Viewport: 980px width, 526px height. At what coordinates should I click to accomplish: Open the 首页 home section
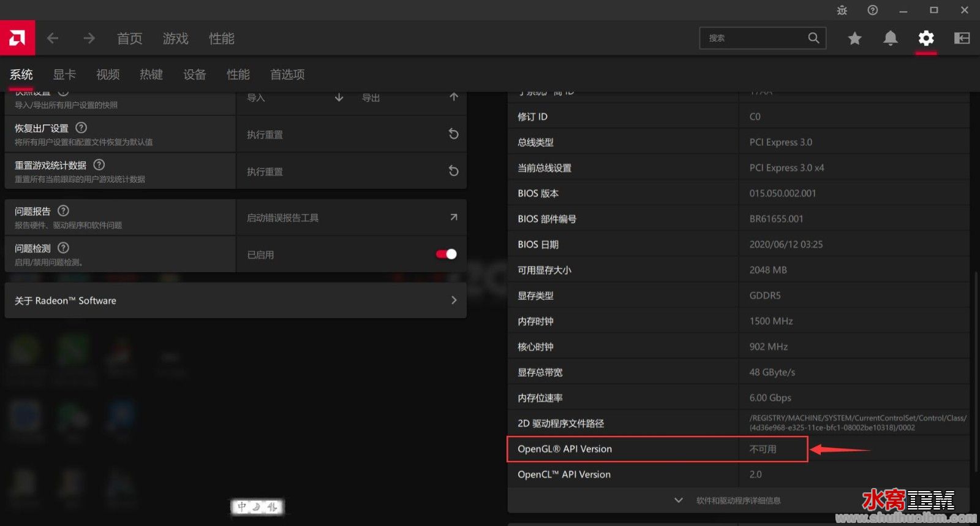pyautogui.click(x=130, y=39)
